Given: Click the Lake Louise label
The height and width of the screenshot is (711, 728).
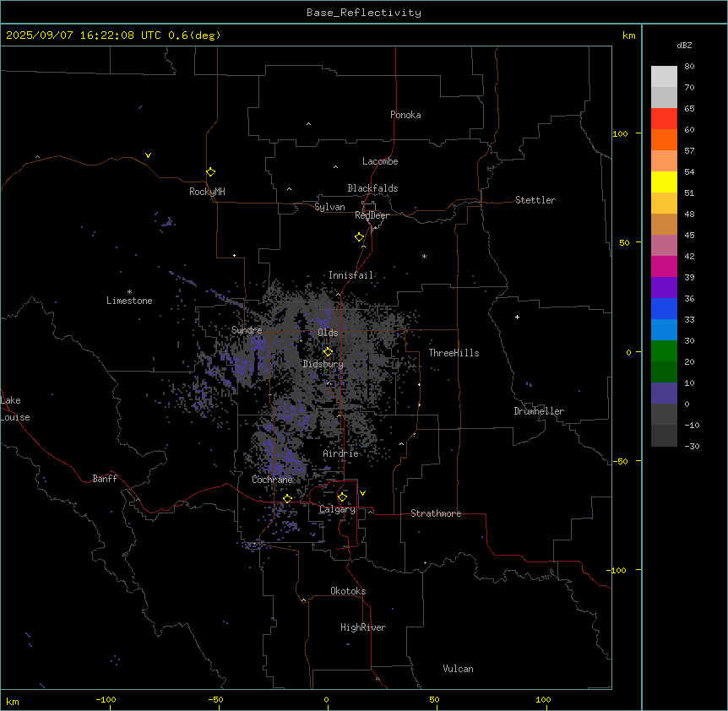Looking at the screenshot, I should tap(15, 409).
